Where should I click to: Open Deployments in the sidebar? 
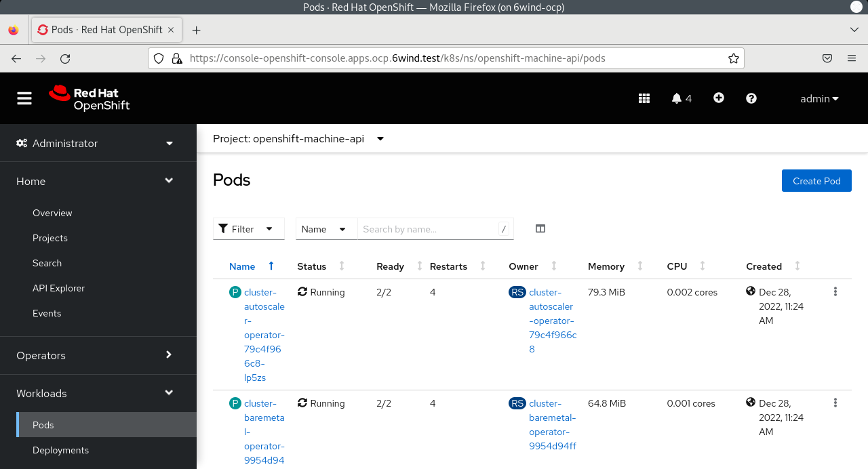(60, 450)
